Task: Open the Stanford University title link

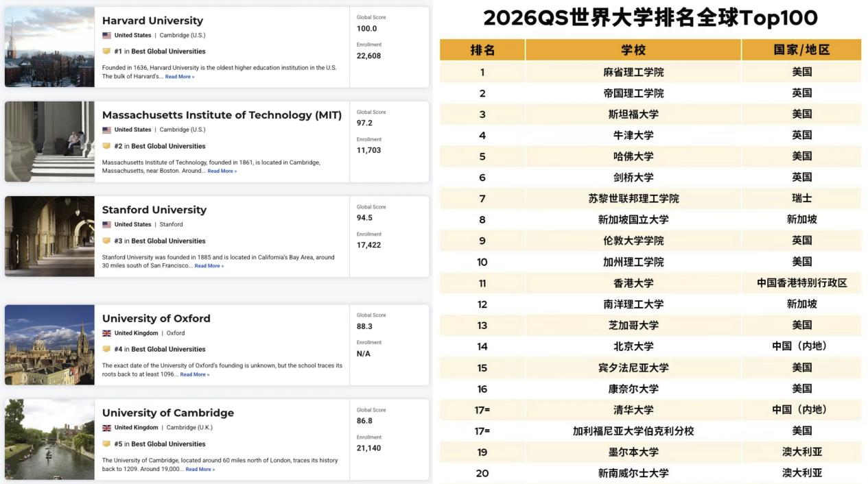Action: tap(154, 210)
